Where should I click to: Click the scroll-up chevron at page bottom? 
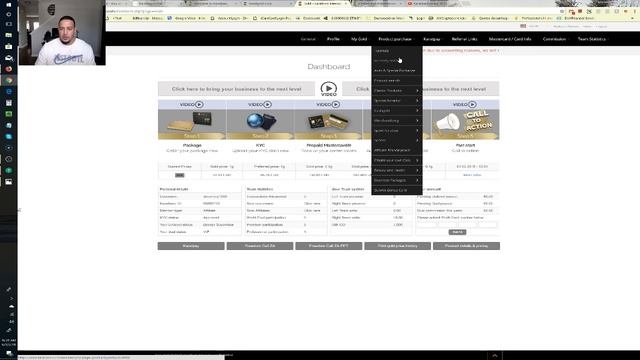495,356
